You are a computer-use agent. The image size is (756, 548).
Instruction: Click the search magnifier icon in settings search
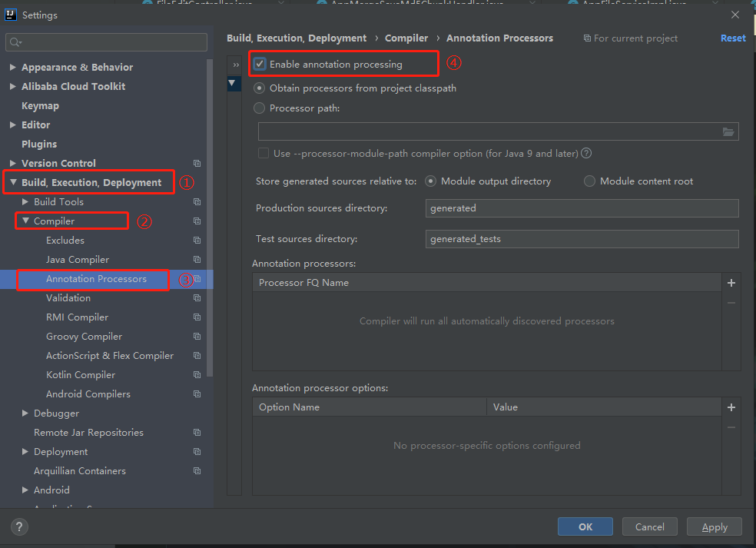(15, 42)
